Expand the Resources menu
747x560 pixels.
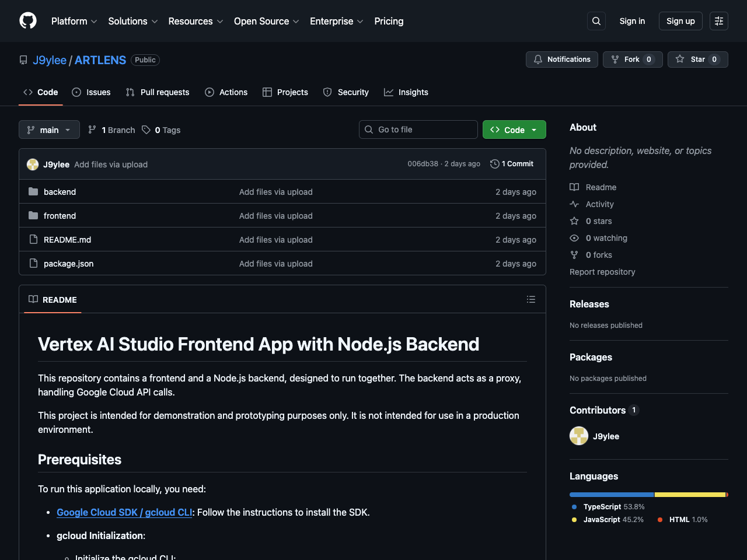pyautogui.click(x=196, y=21)
